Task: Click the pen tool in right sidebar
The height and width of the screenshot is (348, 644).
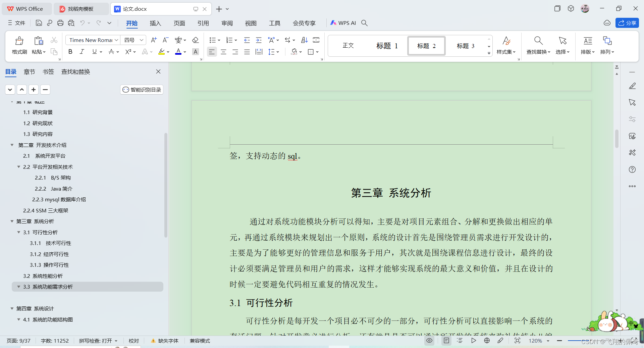Action: [x=632, y=86]
